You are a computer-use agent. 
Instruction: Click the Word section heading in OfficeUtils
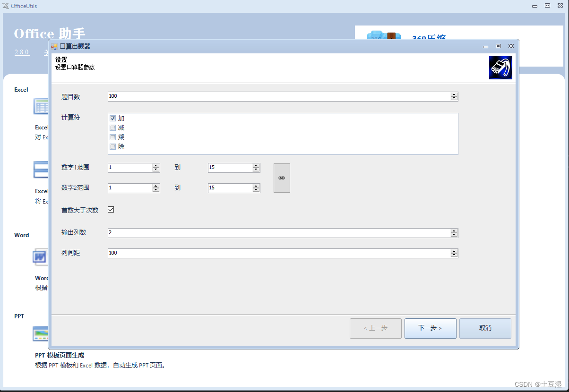(x=22, y=235)
